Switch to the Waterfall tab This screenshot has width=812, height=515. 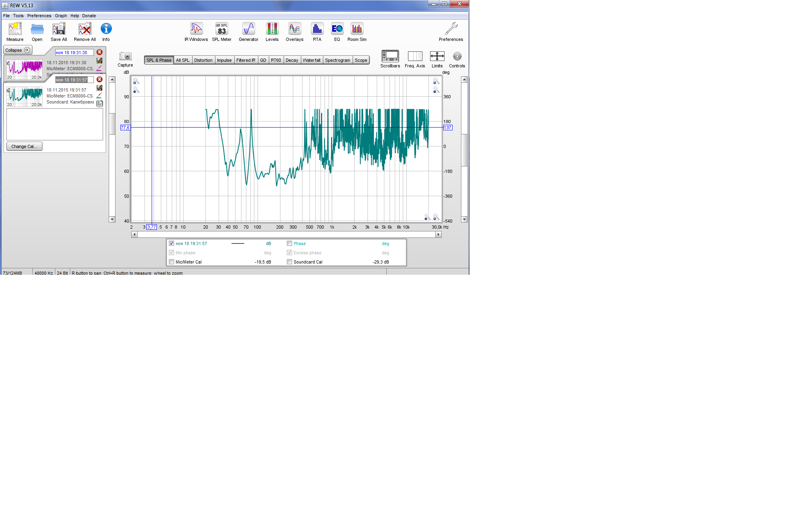(311, 60)
